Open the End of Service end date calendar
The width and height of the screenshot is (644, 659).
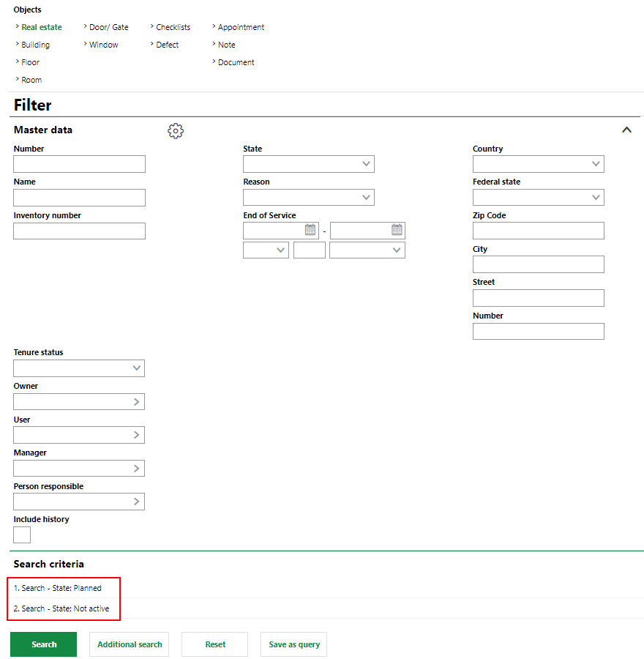(x=397, y=230)
